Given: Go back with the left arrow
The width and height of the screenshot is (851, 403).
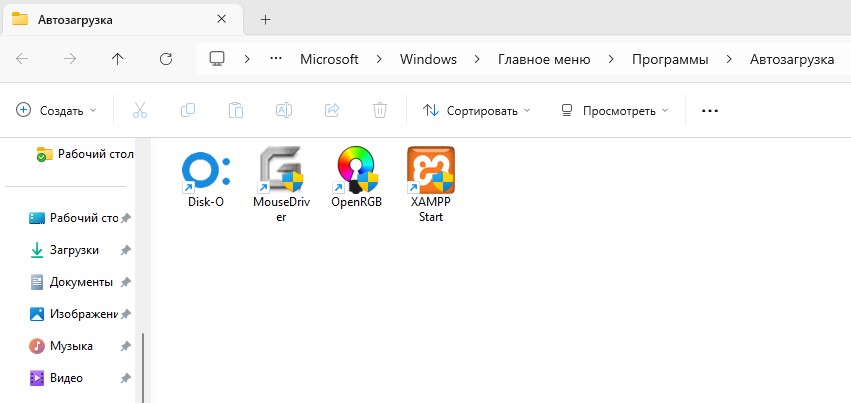Looking at the screenshot, I should [x=22, y=59].
